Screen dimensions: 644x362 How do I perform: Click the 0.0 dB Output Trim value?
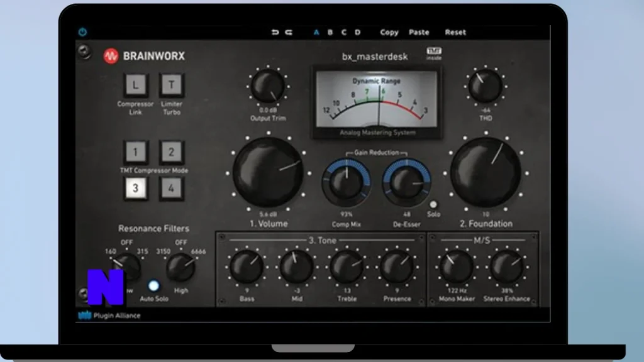pyautogui.click(x=268, y=110)
